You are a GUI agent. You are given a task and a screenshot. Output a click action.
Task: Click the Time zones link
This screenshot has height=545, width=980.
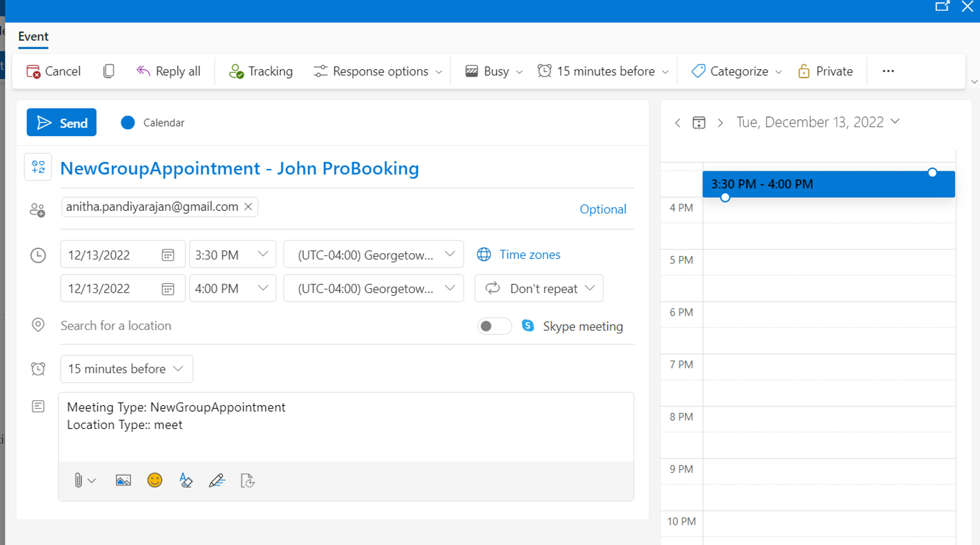(x=530, y=255)
